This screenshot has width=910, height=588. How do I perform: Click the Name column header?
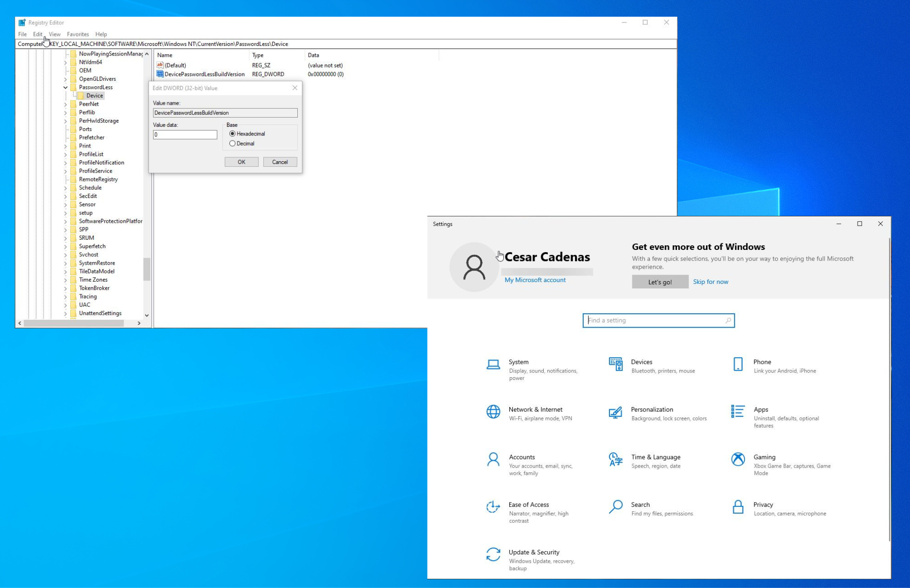(x=202, y=55)
